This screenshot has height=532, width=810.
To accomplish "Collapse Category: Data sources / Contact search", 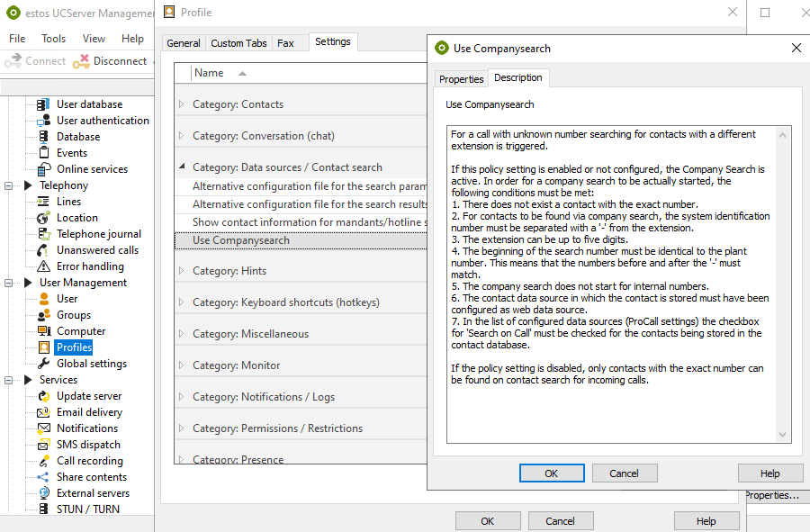I will pos(181,167).
